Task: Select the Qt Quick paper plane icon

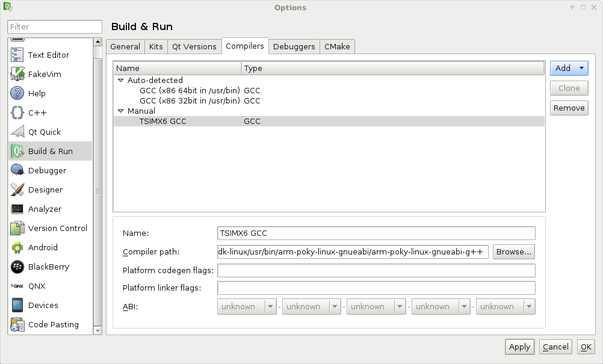Action: pyautogui.click(x=17, y=132)
